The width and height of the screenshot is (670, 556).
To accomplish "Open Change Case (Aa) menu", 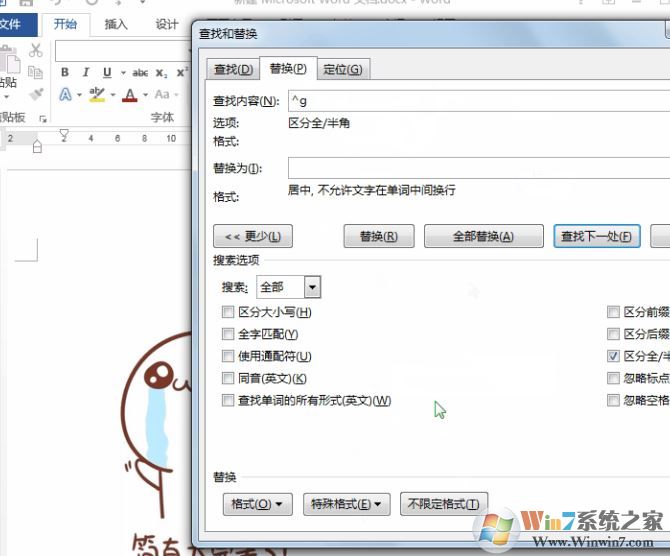I will click(162, 94).
